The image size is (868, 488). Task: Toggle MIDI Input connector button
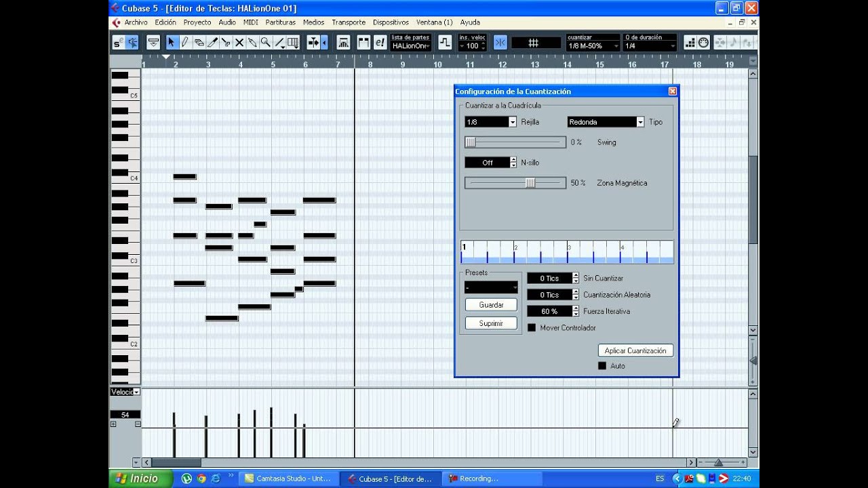[703, 42]
